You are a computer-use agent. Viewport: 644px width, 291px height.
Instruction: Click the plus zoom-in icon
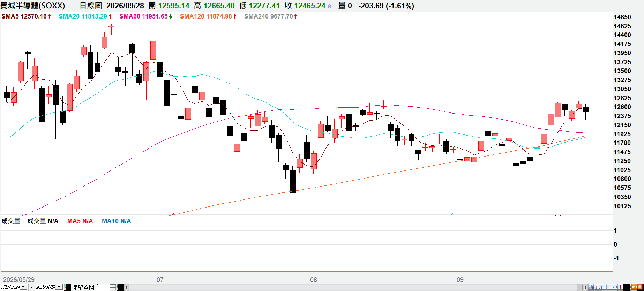coord(609,287)
